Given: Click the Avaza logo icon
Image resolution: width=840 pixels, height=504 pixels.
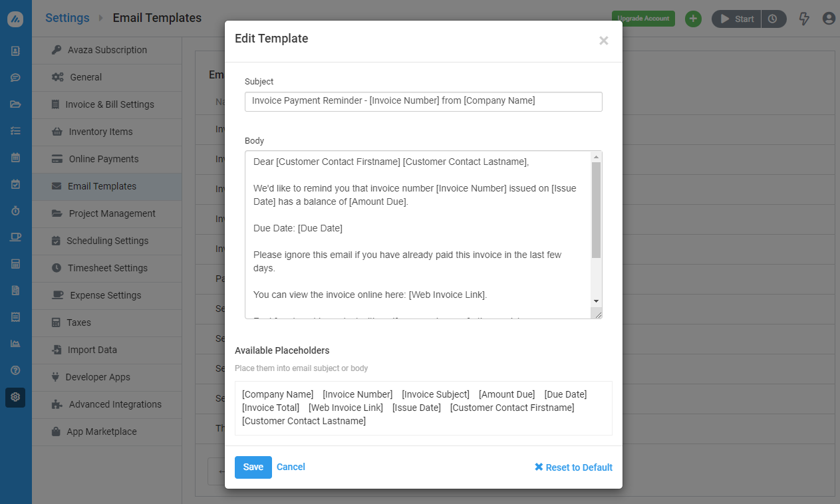Looking at the screenshot, I should (15, 19).
